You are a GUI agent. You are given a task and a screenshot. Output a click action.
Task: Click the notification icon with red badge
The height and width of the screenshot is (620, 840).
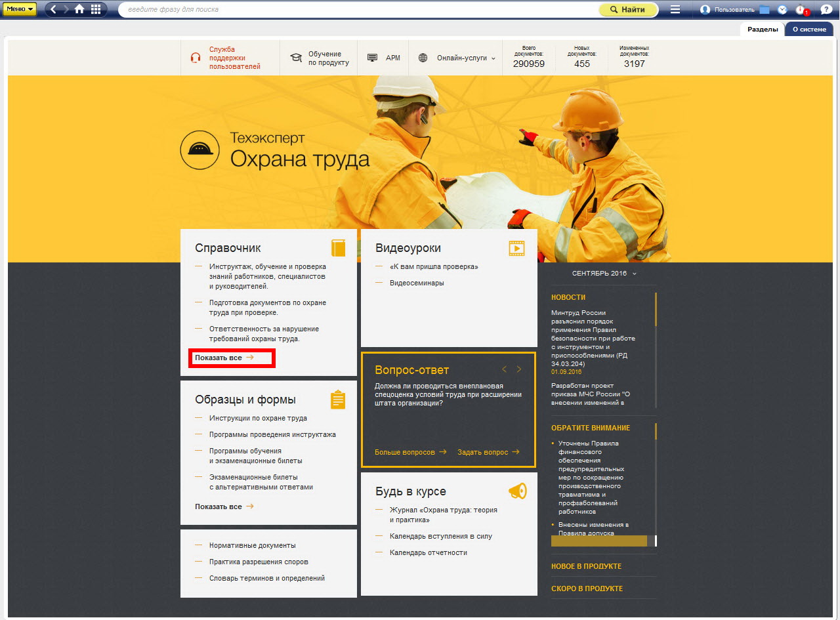pyautogui.click(x=801, y=10)
